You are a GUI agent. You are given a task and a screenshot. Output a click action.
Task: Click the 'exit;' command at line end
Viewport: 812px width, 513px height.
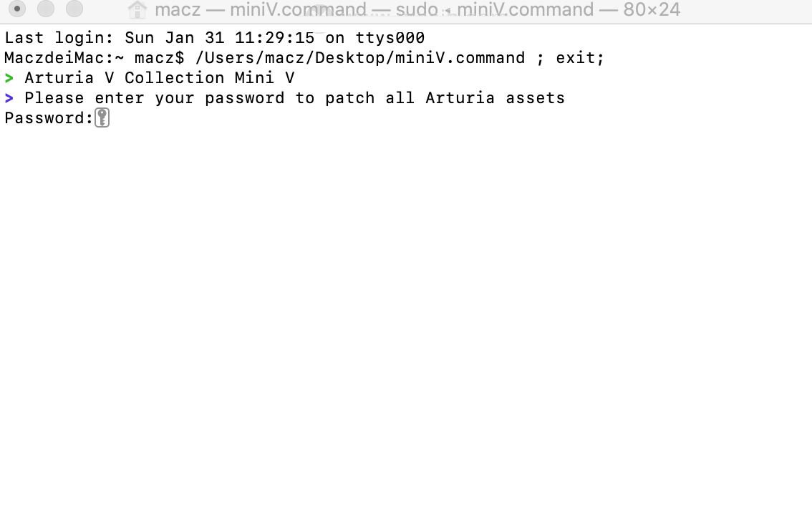tap(580, 57)
